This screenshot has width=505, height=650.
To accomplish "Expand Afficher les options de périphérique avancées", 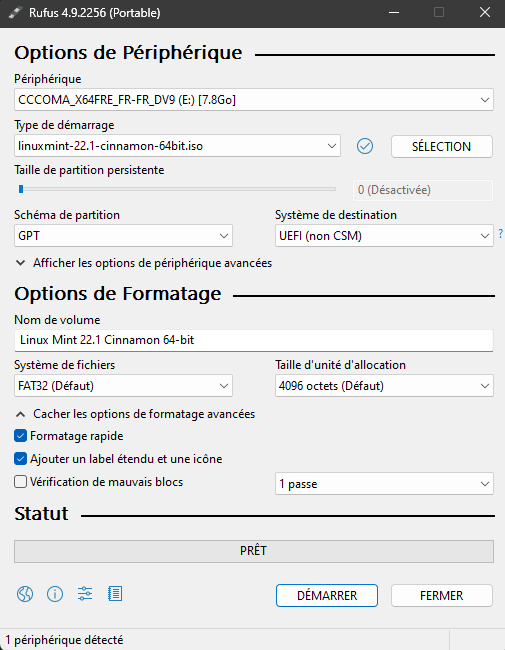I will coord(144,263).
